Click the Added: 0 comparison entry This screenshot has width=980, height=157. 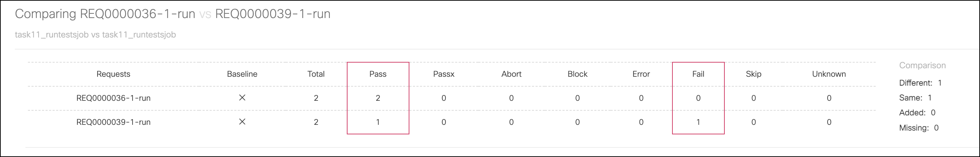click(917, 112)
